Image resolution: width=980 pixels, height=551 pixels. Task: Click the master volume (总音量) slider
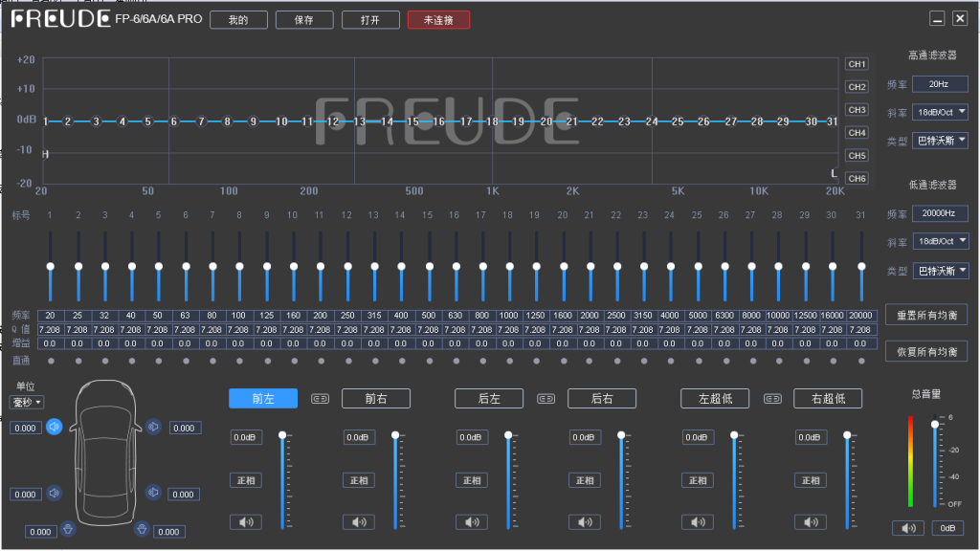click(x=935, y=461)
